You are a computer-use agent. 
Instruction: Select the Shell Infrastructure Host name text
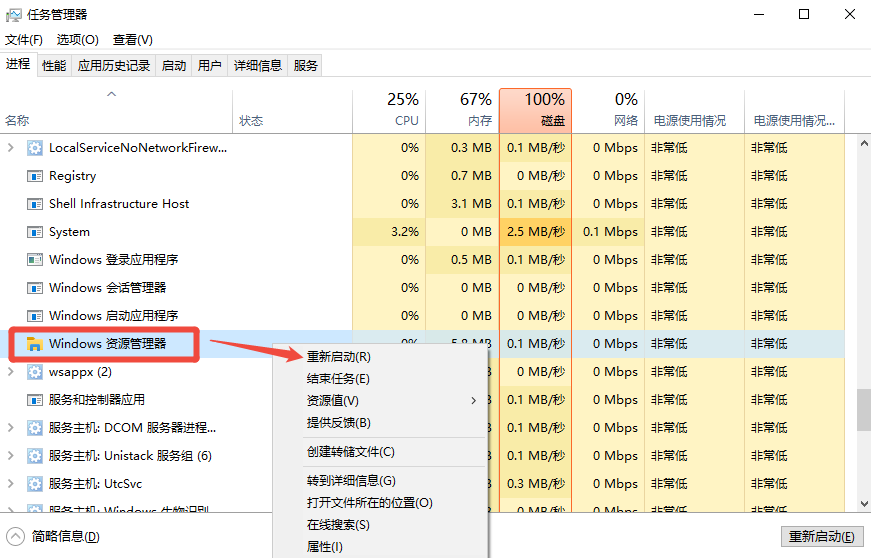(119, 204)
